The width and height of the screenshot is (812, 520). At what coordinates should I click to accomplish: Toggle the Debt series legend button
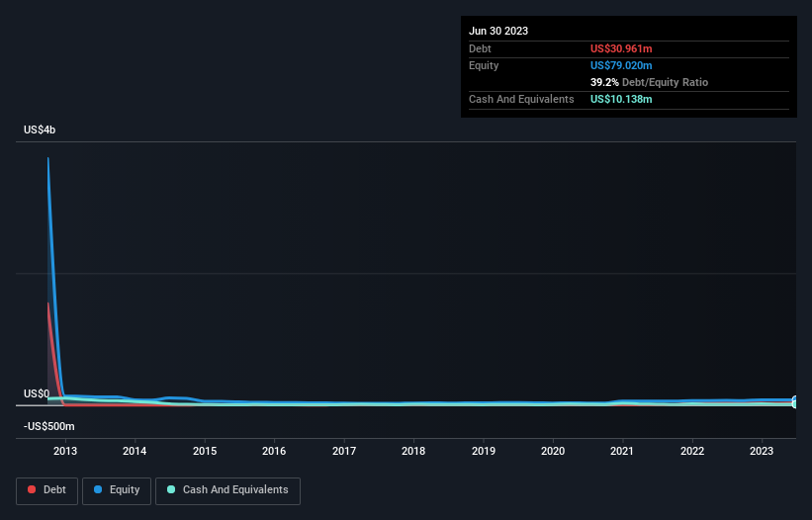tap(46, 490)
